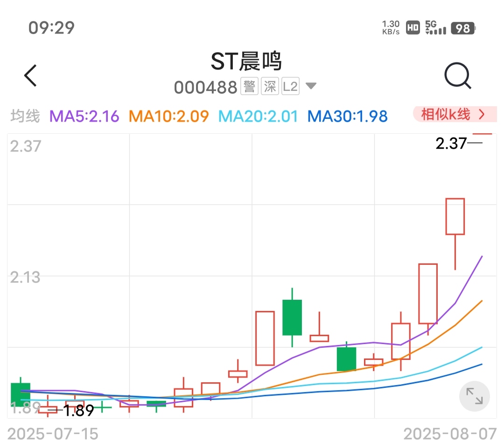Tap the 09:29 clock in status bar

[51, 28]
